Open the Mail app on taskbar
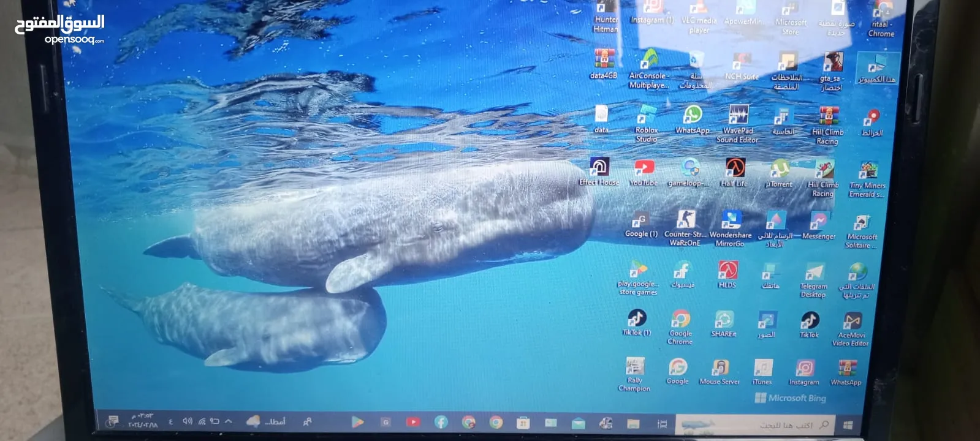The width and height of the screenshot is (980, 441). point(578,423)
